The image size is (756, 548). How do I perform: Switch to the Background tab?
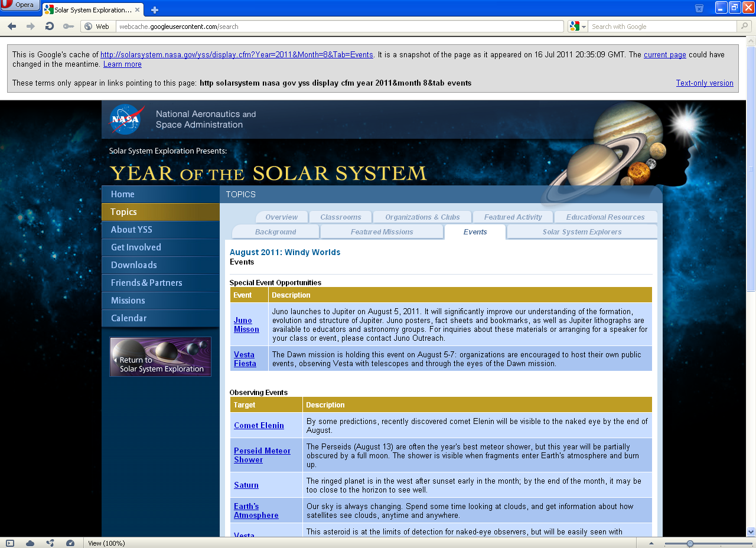276,232
